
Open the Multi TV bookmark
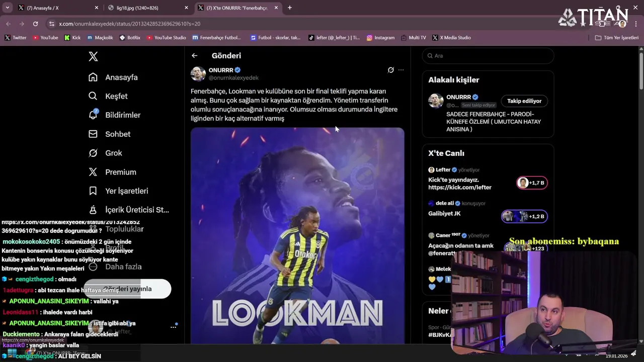click(414, 38)
